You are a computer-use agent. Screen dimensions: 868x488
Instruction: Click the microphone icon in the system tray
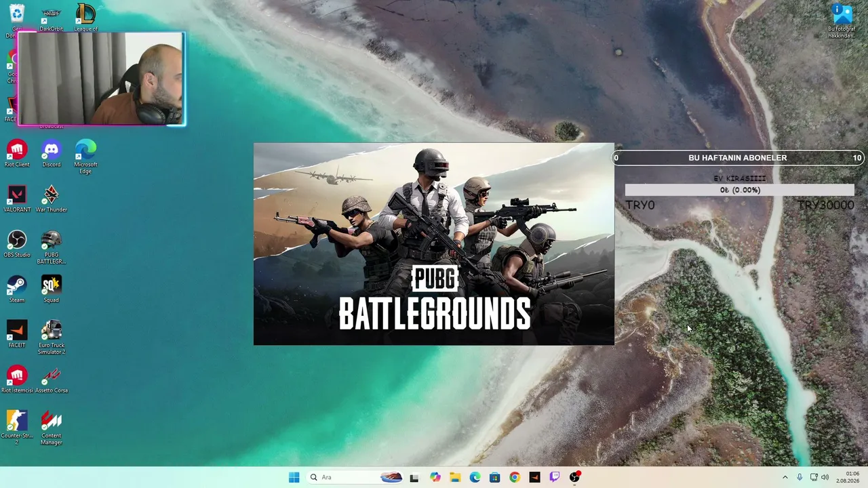coord(800,477)
